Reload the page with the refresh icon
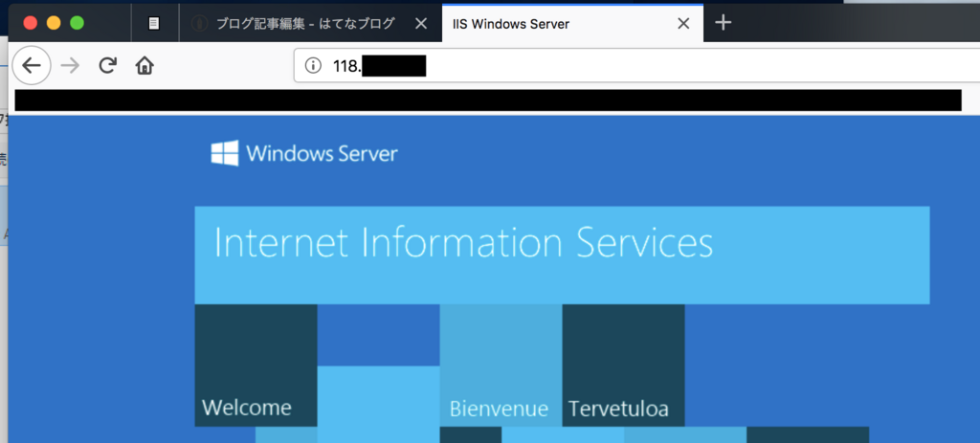This screenshot has height=443, width=980. [x=108, y=65]
